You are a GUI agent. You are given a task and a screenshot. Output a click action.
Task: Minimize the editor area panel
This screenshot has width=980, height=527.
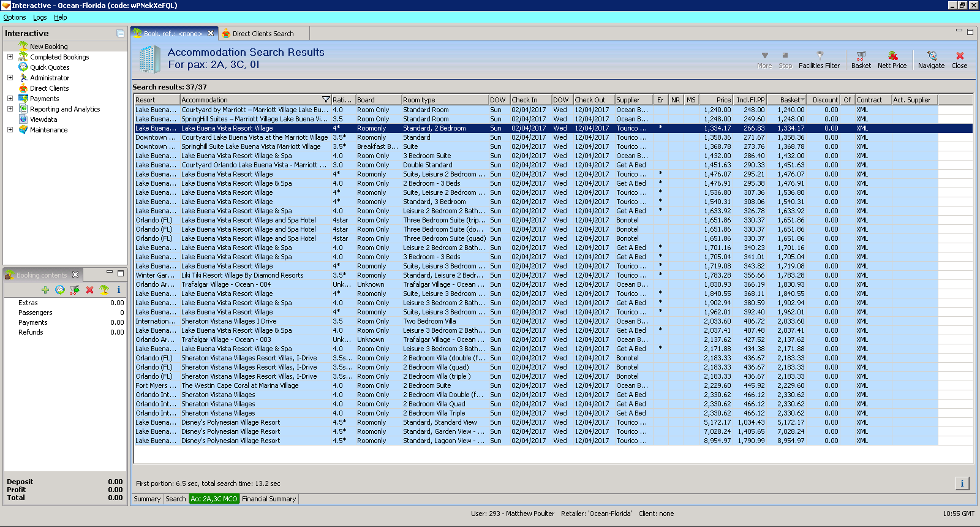pyautogui.click(x=959, y=31)
